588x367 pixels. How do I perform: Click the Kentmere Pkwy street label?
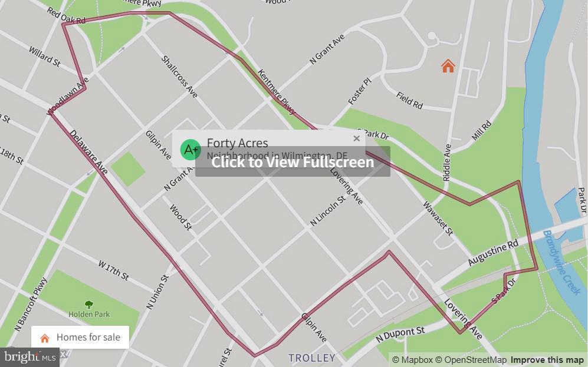point(277,92)
